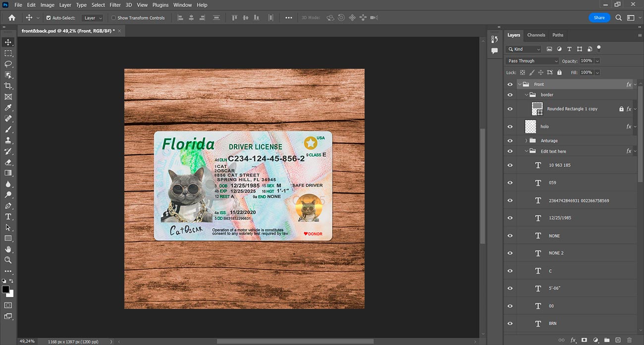Viewport: 644px width, 345px height.
Task: Open the layer fx styles icon at panel bottom
Action: [x=573, y=340]
